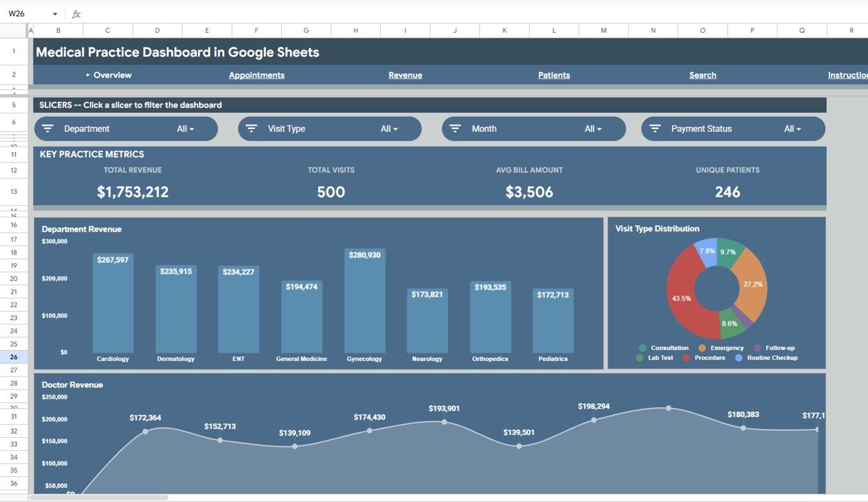Image resolution: width=868 pixels, height=502 pixels.
Task: Open the Appointments navigation link
Action: point(256,75)
